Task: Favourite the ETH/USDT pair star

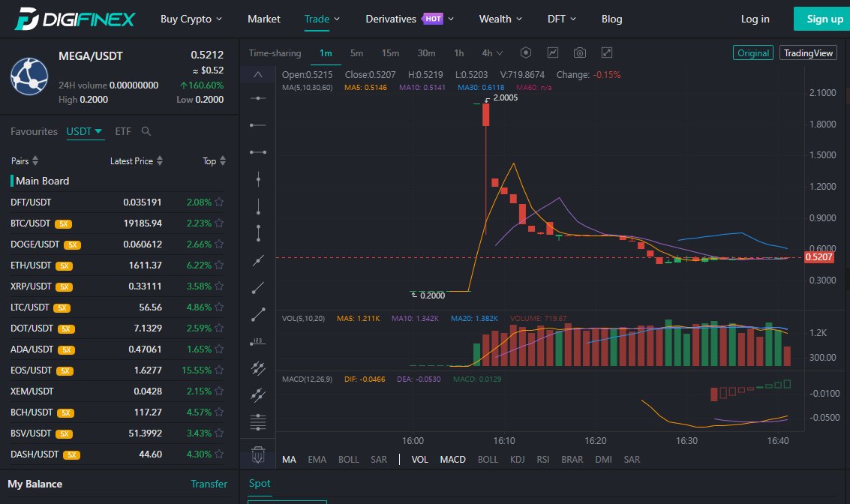Action: point(219,265)
